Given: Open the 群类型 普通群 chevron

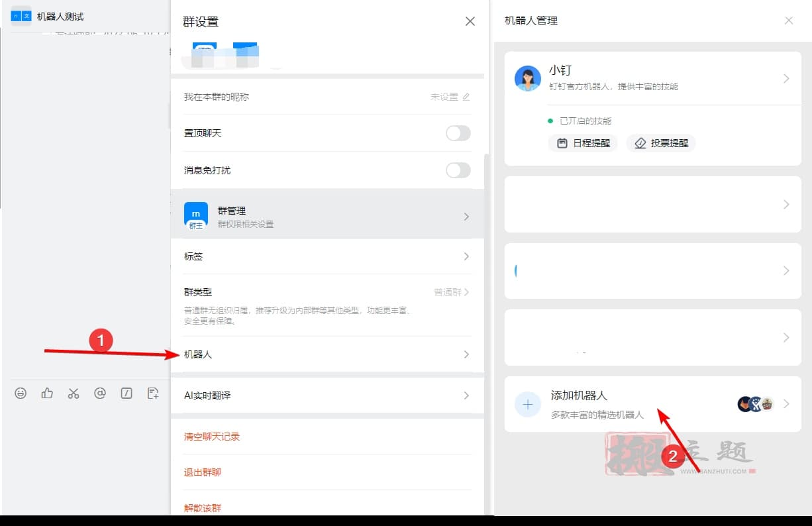Looking at the screenshot, I should [467, 292].
